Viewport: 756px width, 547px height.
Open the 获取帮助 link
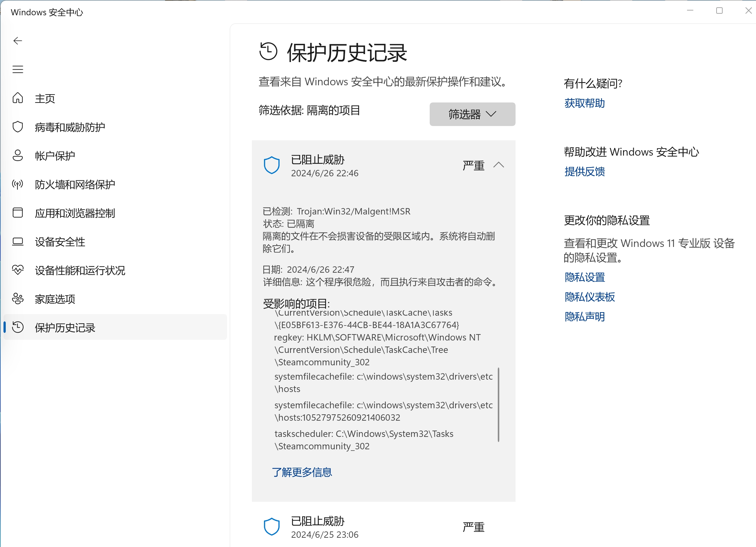point(585,103)
